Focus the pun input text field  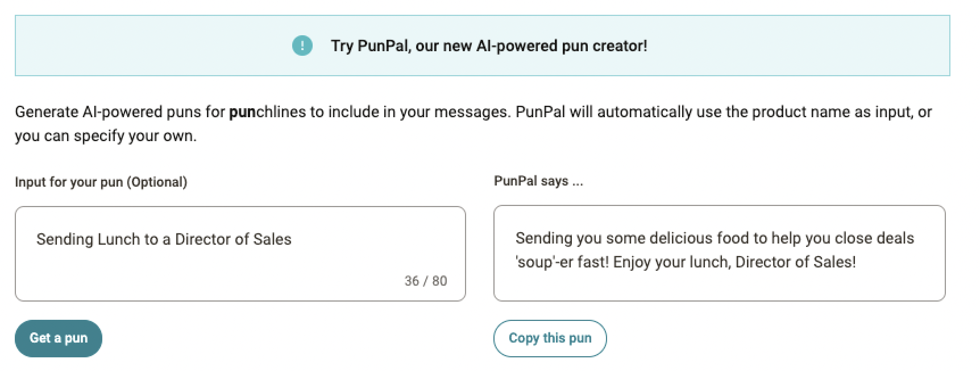pos(240,254)
